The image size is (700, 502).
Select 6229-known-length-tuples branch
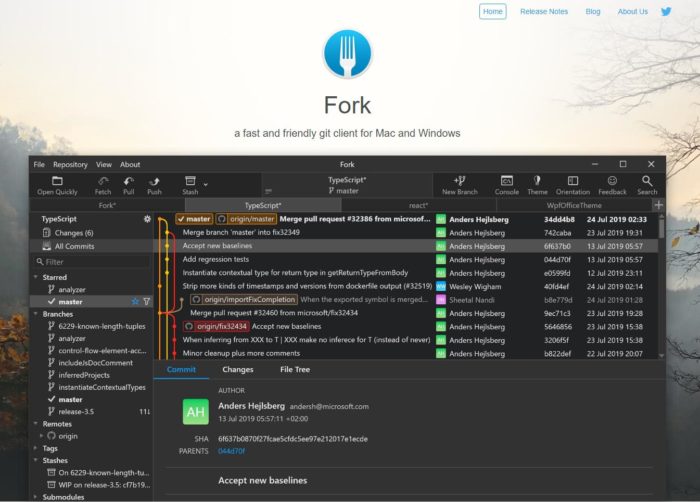(92, 326)
